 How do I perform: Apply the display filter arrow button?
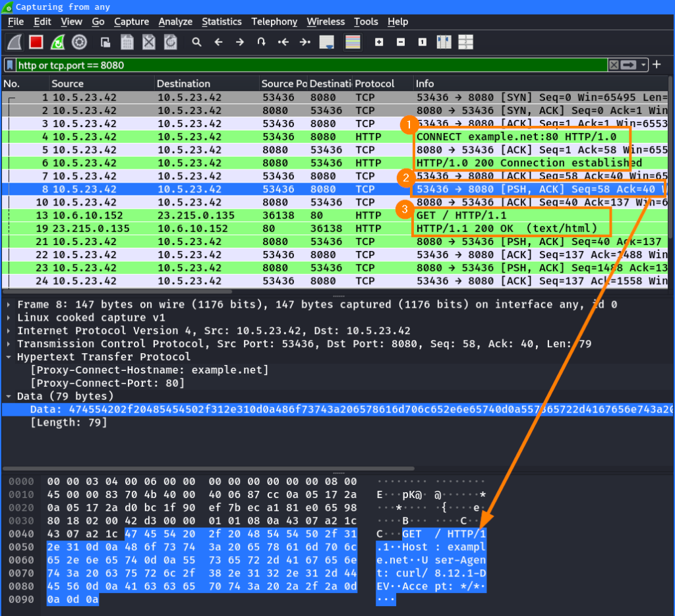point(628,65)
